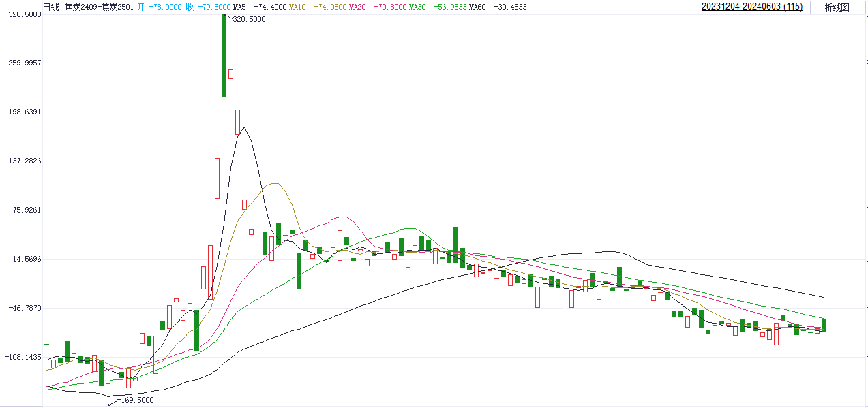This screenshot has width=868, height=408.
Task: Click the MA30: -56.9833 indicator label
Action: coord(438,7)
